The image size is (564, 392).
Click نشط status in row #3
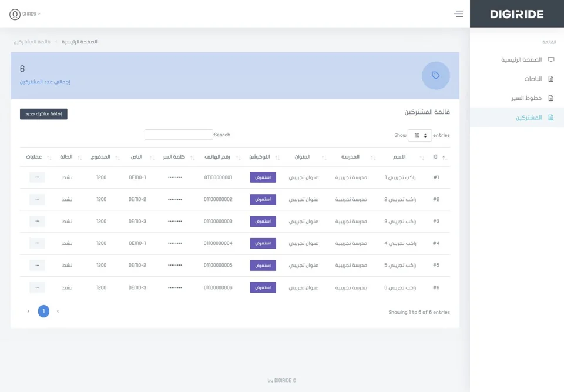(67, 221)
